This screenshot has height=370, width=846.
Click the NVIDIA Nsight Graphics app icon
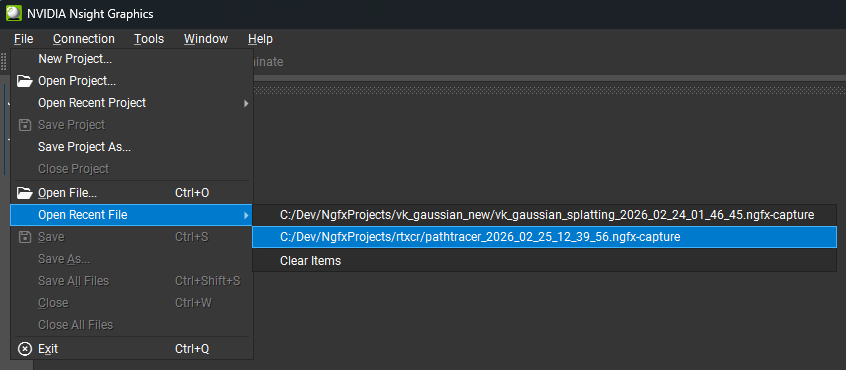pyautogui.click(x=13, y=13)
